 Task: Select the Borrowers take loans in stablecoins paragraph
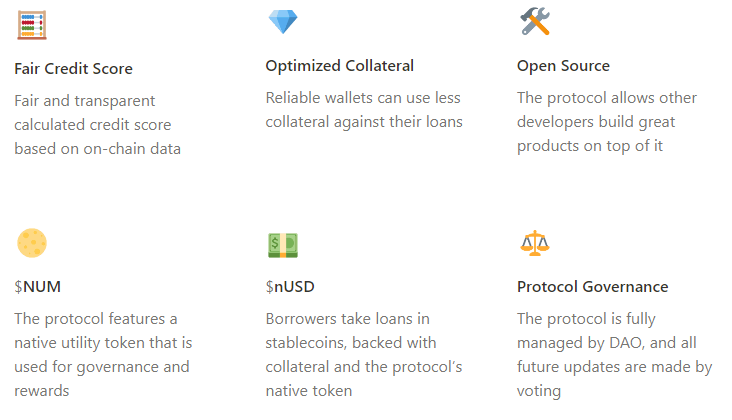click(x=364, y=355)
